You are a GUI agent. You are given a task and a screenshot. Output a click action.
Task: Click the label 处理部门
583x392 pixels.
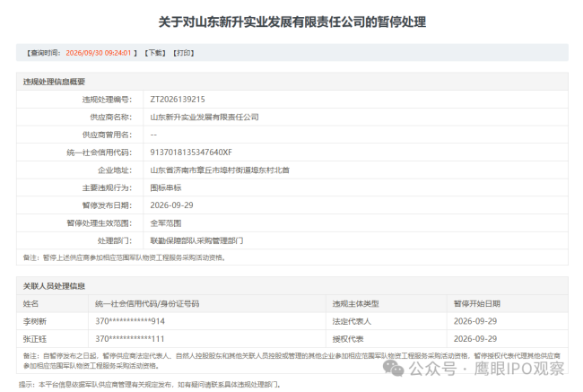pos(115,240)
